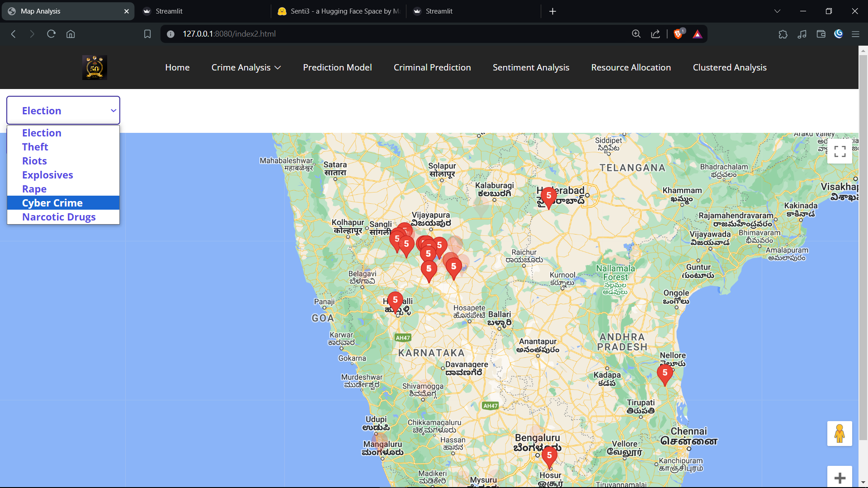The width and height of the screenshot is (868, 488).
Task: Open a new browser tab
Action: [x=552, y=11]
